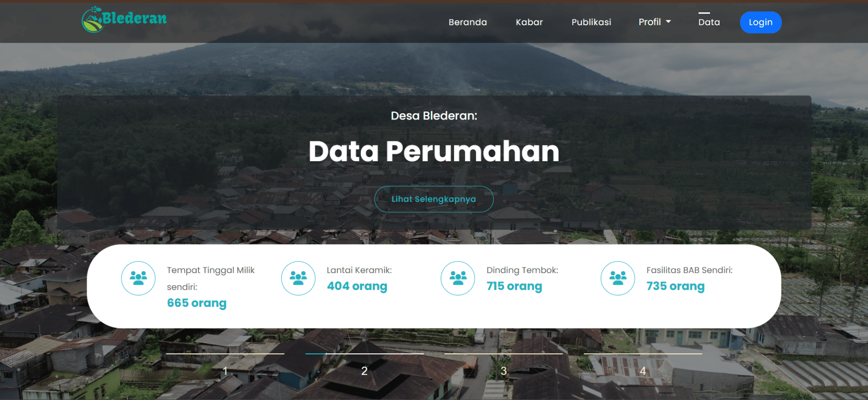Click the people icon beside Dinding Tembok

point(458,278)
